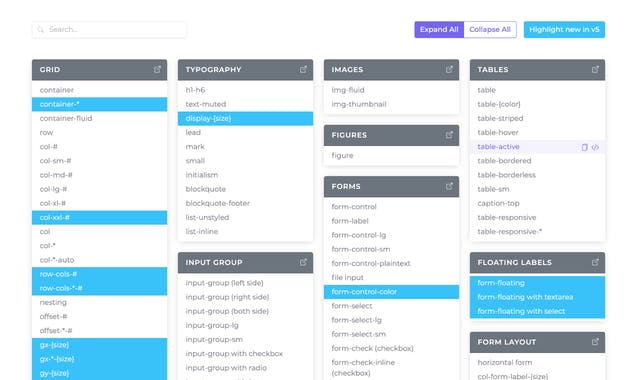Open Floating Labels external link icon
The width and height of the screenshot is (635, 380).
(x=595, y=263)
